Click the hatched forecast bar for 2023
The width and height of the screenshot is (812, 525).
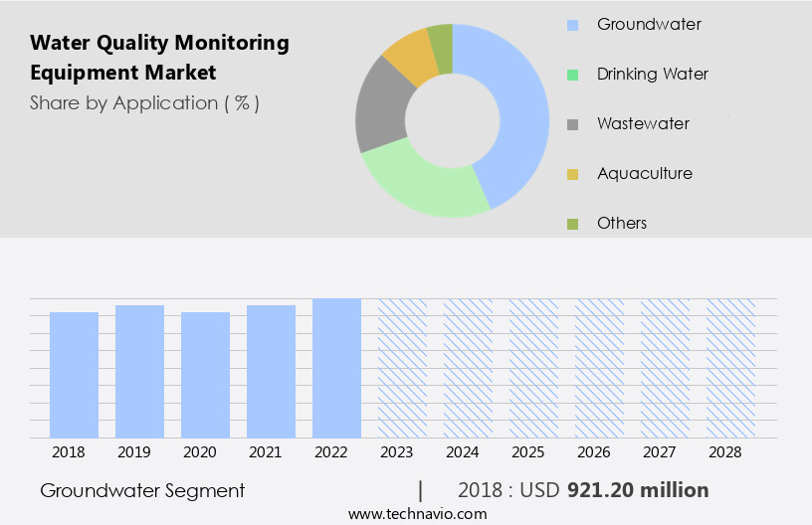[x=402, y=368]
